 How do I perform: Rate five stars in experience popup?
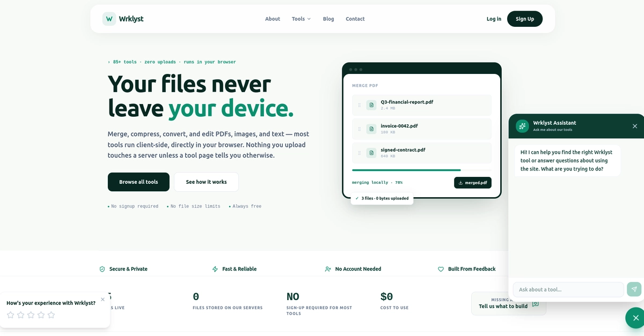(x=52, y=315)
